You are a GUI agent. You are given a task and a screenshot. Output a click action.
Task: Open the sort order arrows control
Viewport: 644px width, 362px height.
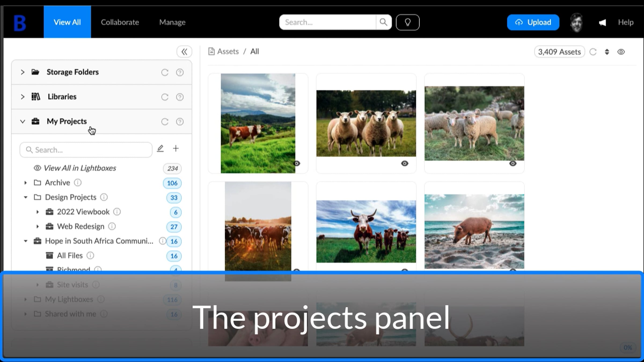[607, 52]
